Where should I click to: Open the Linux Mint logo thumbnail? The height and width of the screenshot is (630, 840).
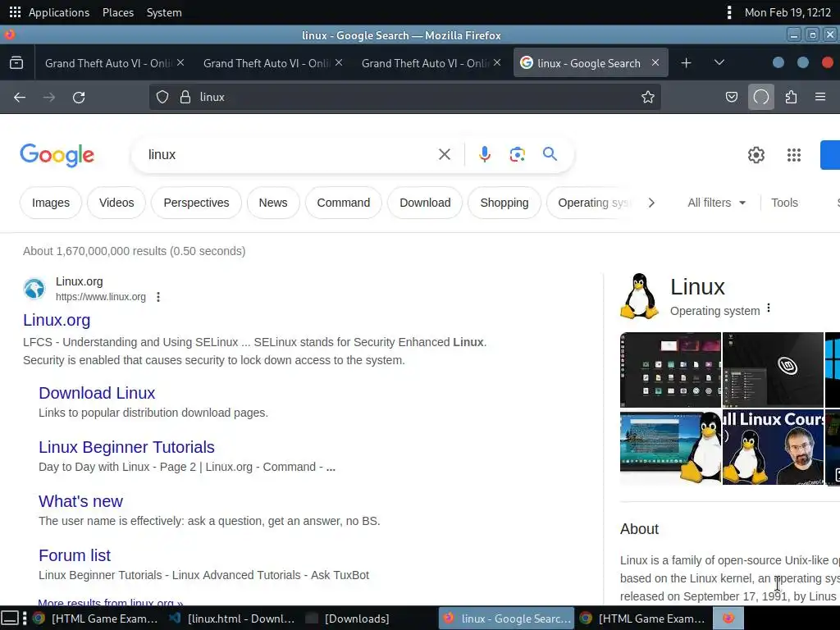click(773, 370)
